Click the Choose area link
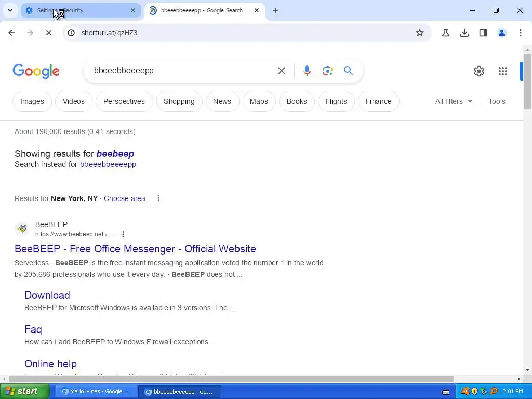The height and width of the screenshot is (399, 532). 125,198
